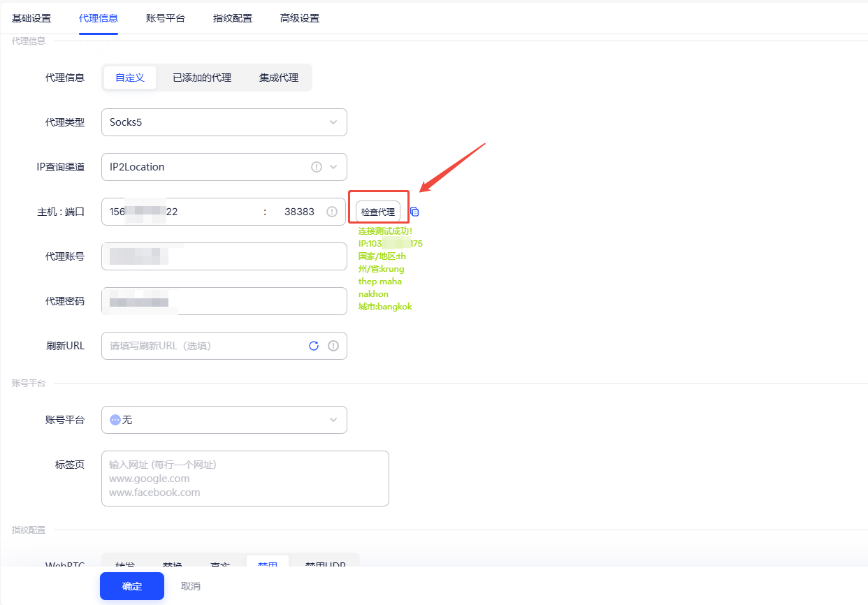Click the 取消 link
The image size is (868, 605).
[x=191, y=586]
